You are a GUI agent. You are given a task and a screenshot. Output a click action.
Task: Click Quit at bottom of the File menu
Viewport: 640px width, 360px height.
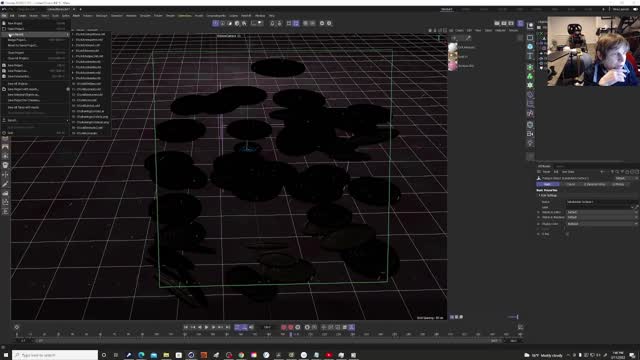pos(10,133)
